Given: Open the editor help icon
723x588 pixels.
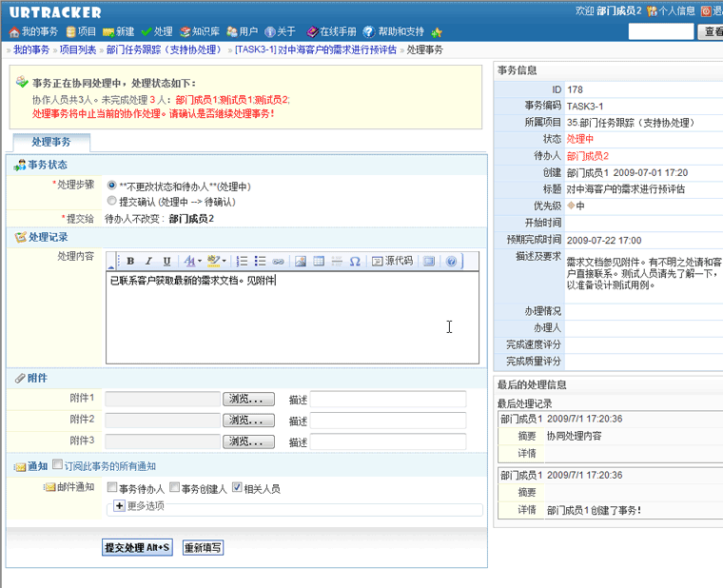Looking at the screenshot, I should pyautogui.click(x=451, y=261).
